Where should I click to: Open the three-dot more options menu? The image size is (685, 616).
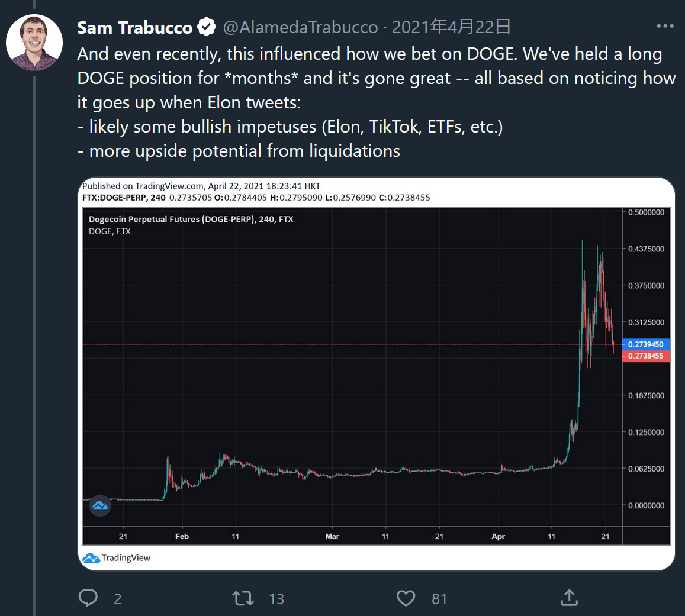pos(665,27)
